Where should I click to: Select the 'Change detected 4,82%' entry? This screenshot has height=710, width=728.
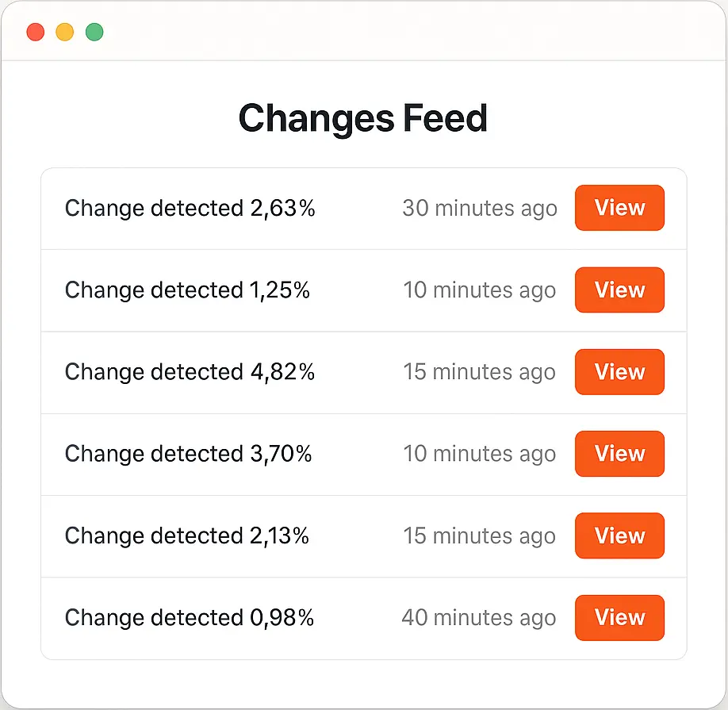(190, 372)
